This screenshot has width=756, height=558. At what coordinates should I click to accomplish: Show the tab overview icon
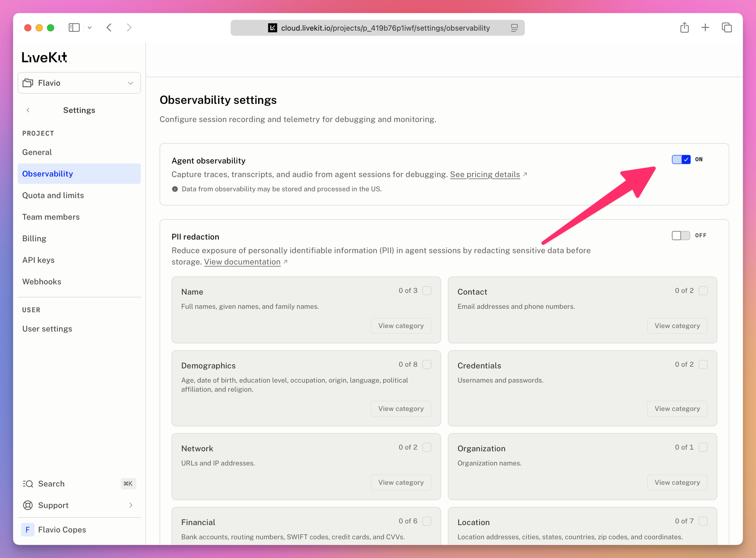[727, 28]
